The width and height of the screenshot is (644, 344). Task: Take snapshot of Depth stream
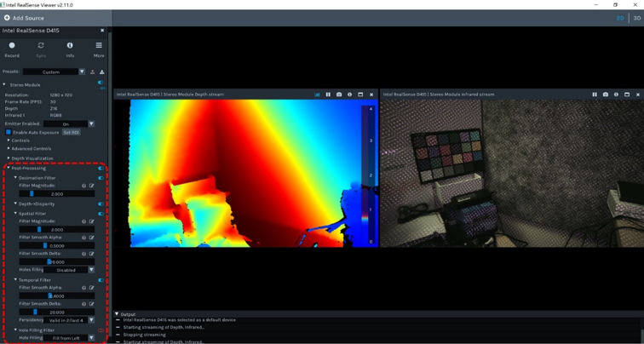coord(339,95)
